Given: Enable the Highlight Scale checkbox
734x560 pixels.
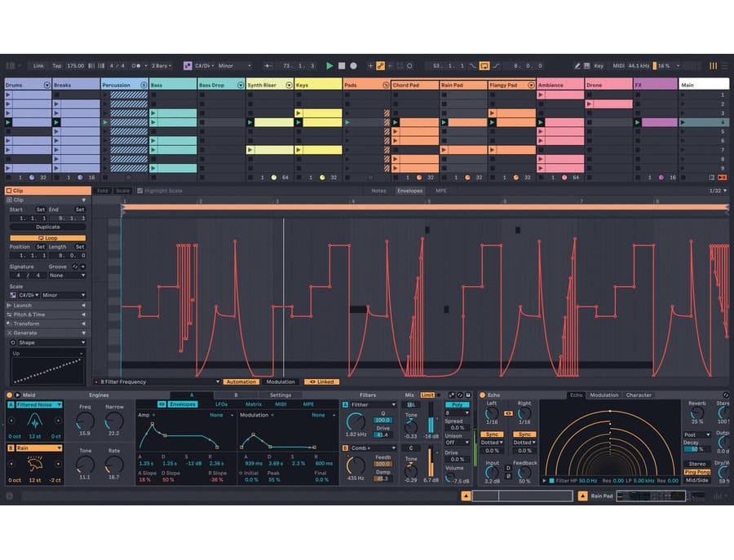Looking at the screenshot, I should point(139,191).
